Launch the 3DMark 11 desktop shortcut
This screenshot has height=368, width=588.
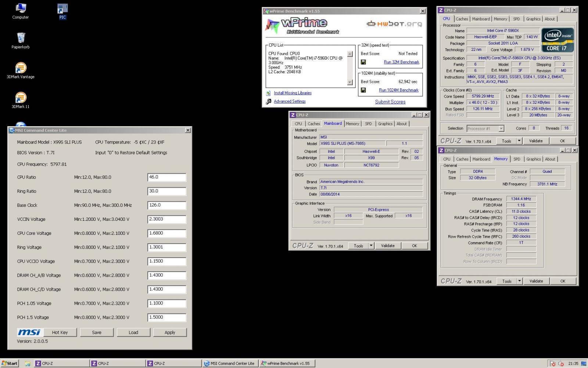(21, 100)
